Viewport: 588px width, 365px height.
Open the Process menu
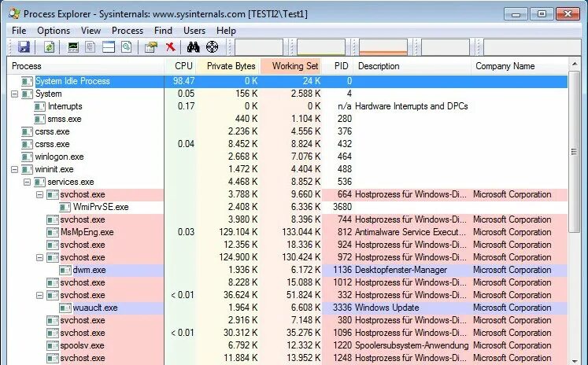point(128,31)
